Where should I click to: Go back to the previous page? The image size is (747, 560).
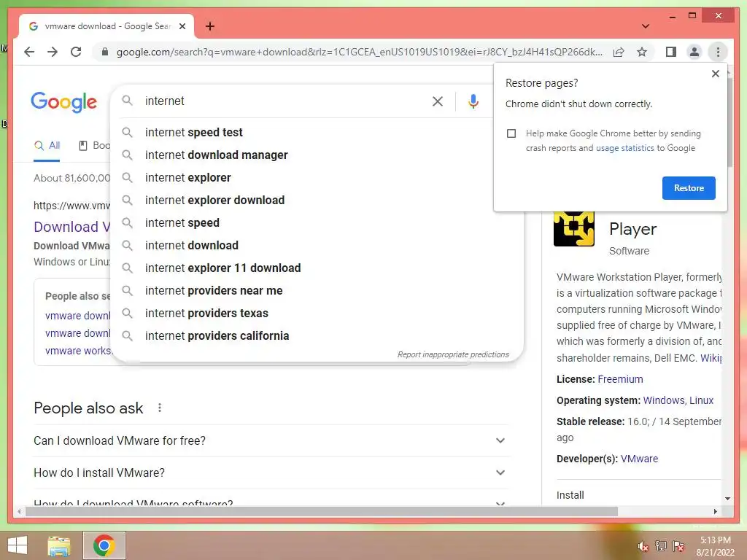29,52
